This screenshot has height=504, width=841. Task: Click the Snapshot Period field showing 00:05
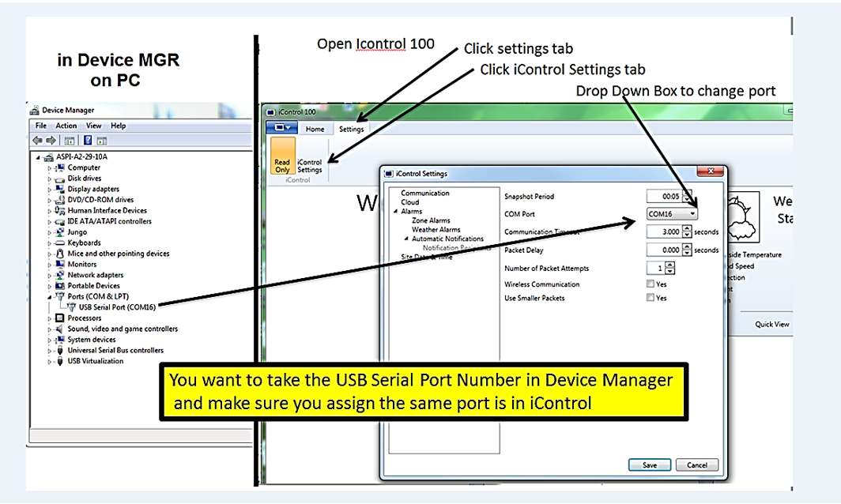tap(665, 196)
